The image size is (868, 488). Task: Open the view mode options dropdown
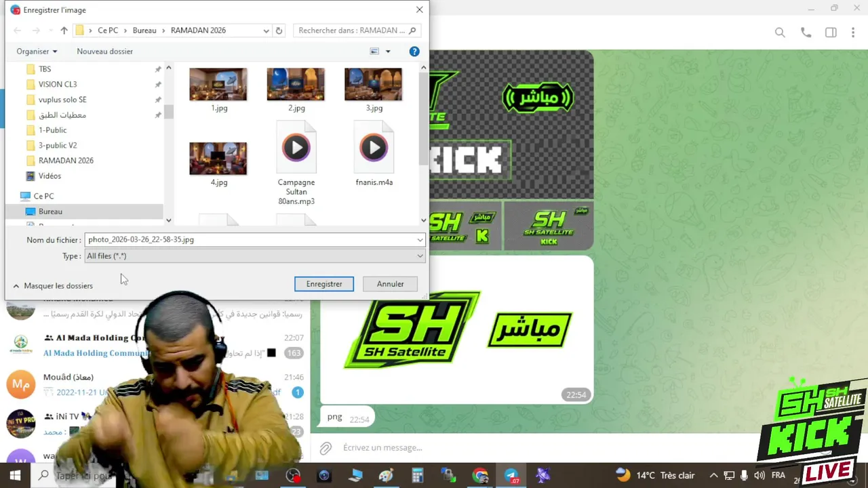[388, 52]
